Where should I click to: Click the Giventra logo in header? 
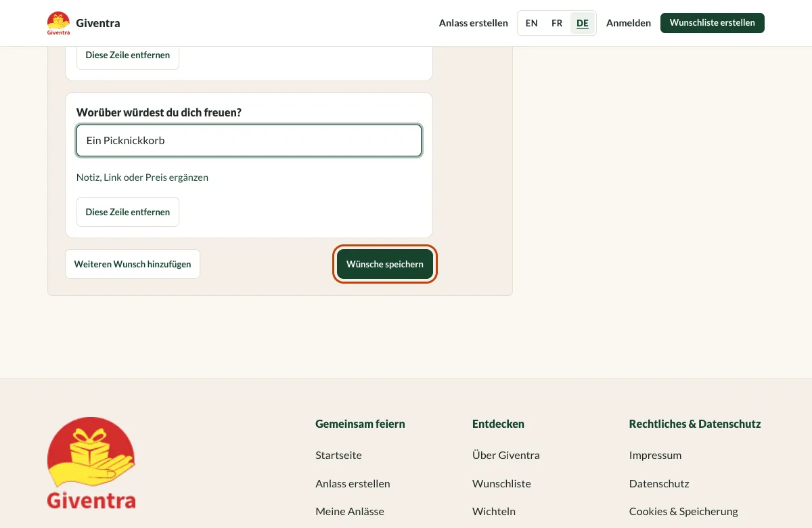(59, 23)
